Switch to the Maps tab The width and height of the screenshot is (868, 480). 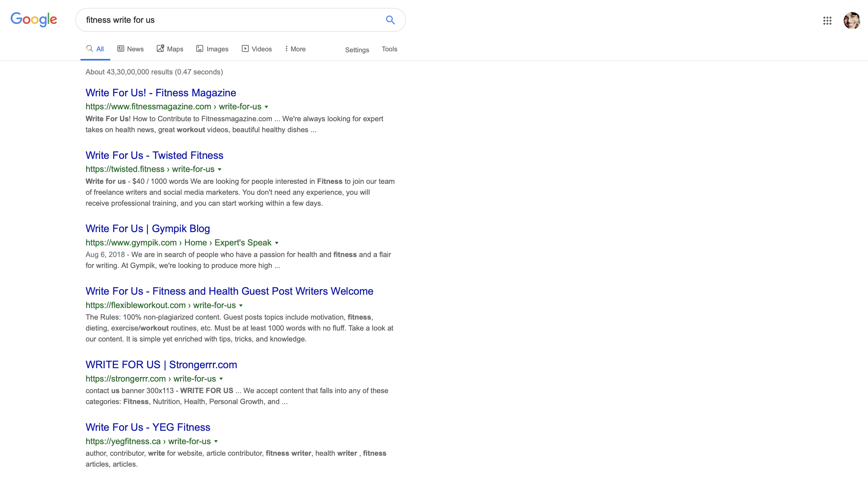(x=170, y=49)
